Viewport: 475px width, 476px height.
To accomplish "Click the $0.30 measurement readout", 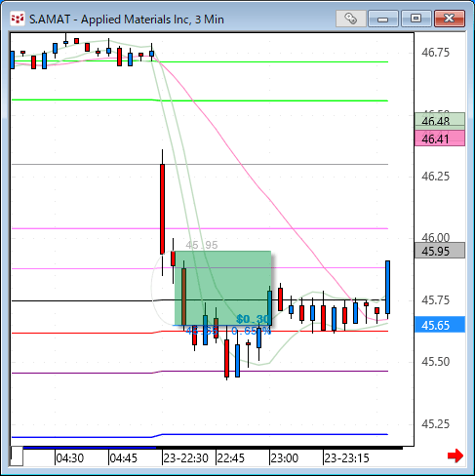I will pyautogui.click(x=253, y=319).
